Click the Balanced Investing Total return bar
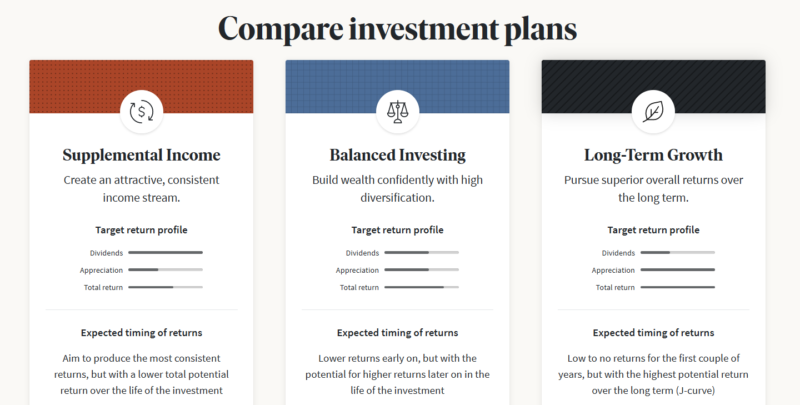Screen dimensions: 800x405 [x=421, y=288]
